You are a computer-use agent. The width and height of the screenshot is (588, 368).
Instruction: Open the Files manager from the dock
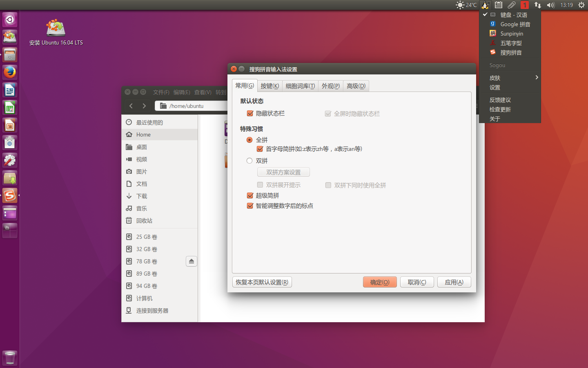click(x=10, y=55)
